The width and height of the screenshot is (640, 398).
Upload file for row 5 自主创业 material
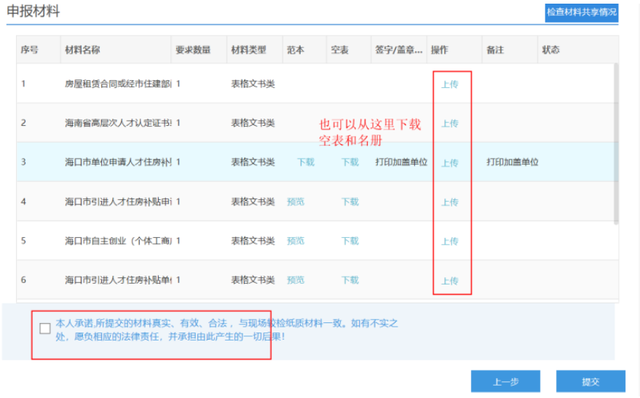point(450,242)
